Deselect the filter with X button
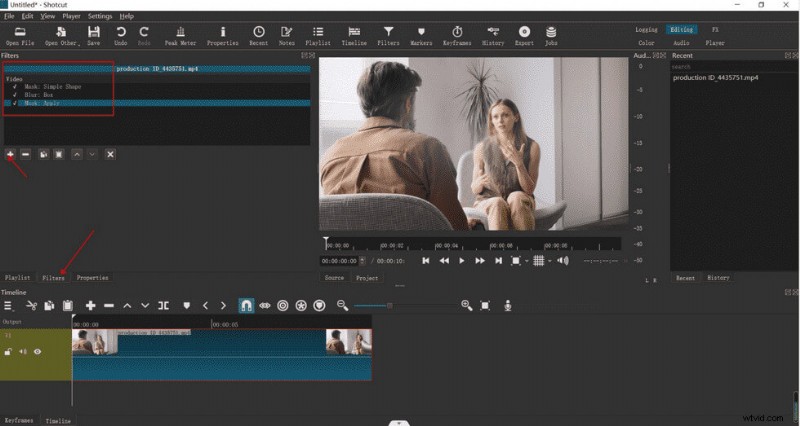Viewport: 800px width, 426px height. [x=110, y=154]
